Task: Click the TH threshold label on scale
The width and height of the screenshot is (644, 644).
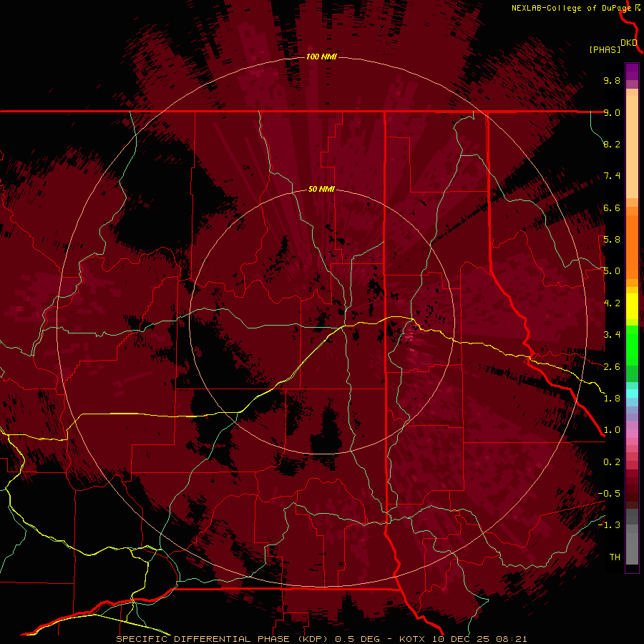Action: (615, 557)
